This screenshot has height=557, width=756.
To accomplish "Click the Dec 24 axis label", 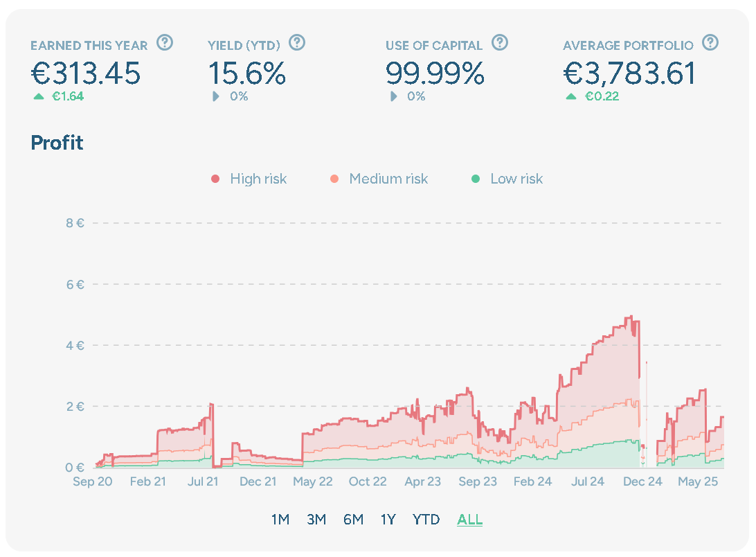I will 642,481.
